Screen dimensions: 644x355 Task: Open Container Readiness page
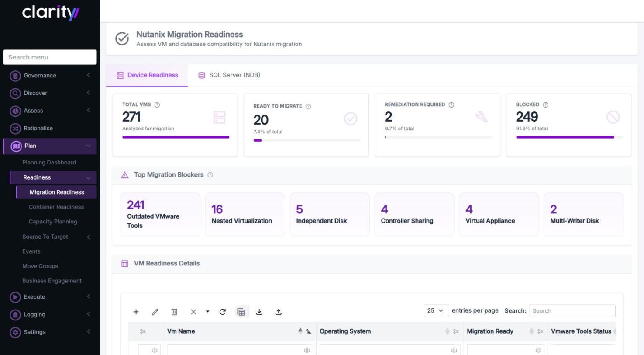[x=56, y=207]
